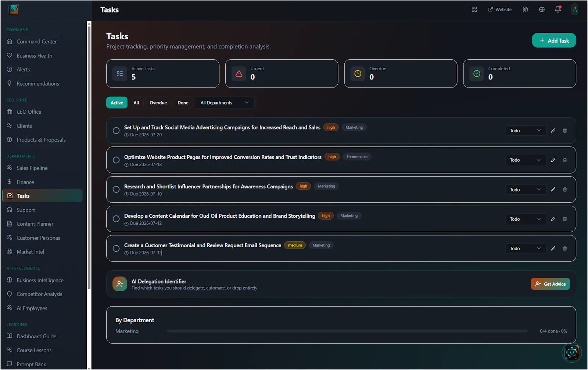Open status dropdown for Content Calendar task
588x370 pixels.
[x=525, y=219]
